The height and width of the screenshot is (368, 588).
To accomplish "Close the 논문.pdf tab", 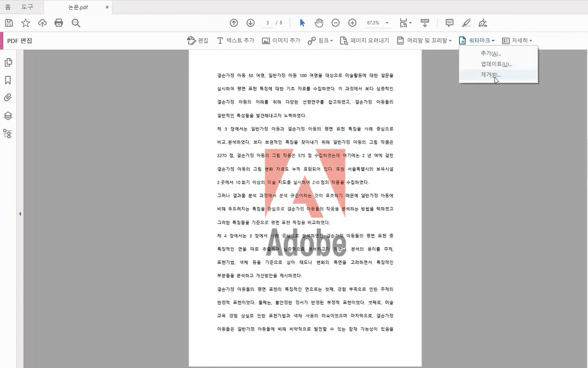I will 107,7.
